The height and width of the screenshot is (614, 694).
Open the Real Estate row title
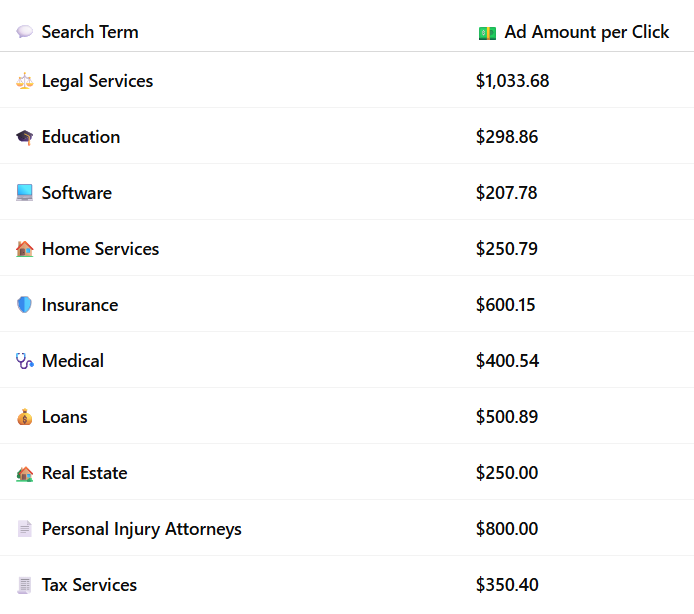(x=85, y=473)
